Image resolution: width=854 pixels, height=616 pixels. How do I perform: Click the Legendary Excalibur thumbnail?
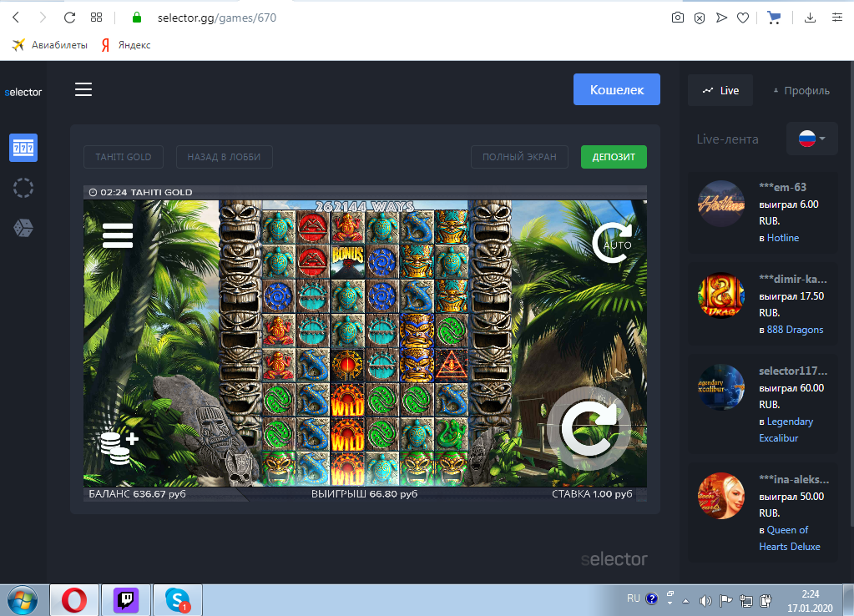tap(721, 386)
